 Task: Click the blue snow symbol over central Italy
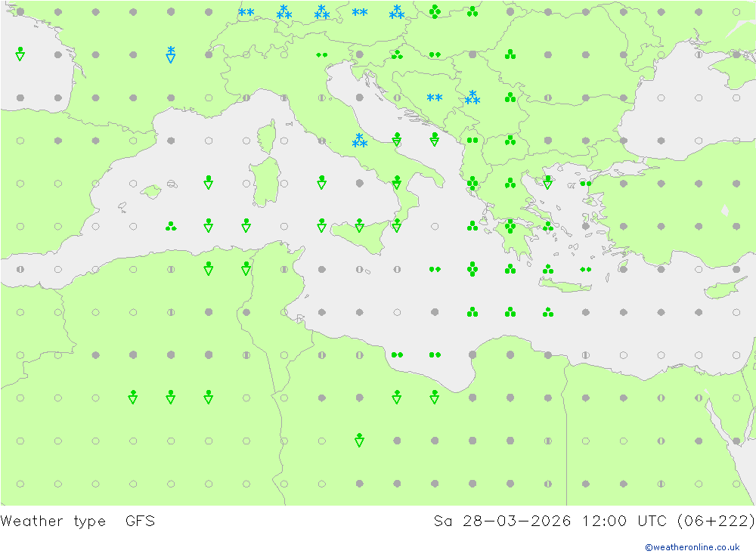click(359, 141)
